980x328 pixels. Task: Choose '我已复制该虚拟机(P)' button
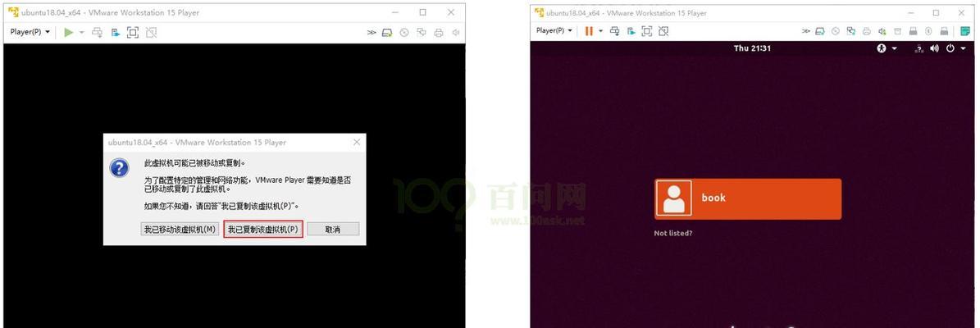click(263, 230)
